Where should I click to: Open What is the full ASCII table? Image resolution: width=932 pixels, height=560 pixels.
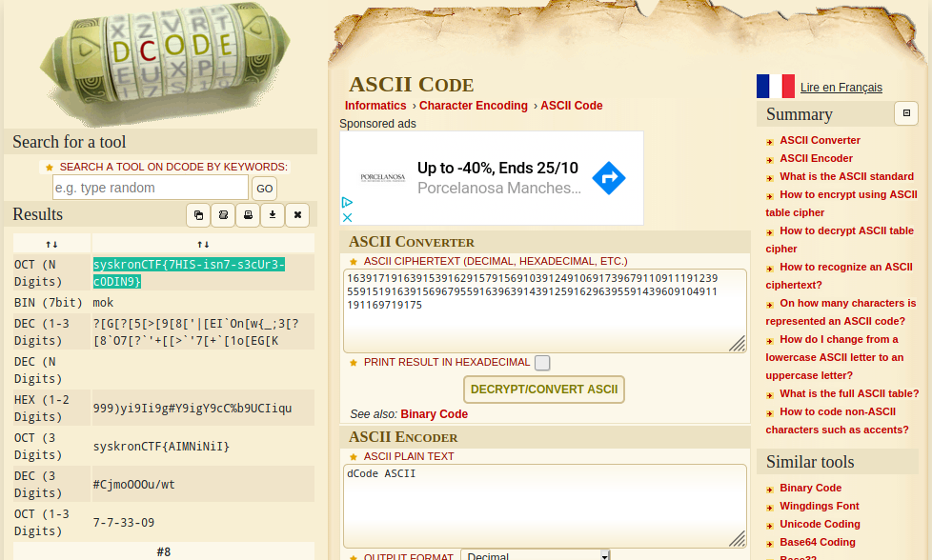849,393
